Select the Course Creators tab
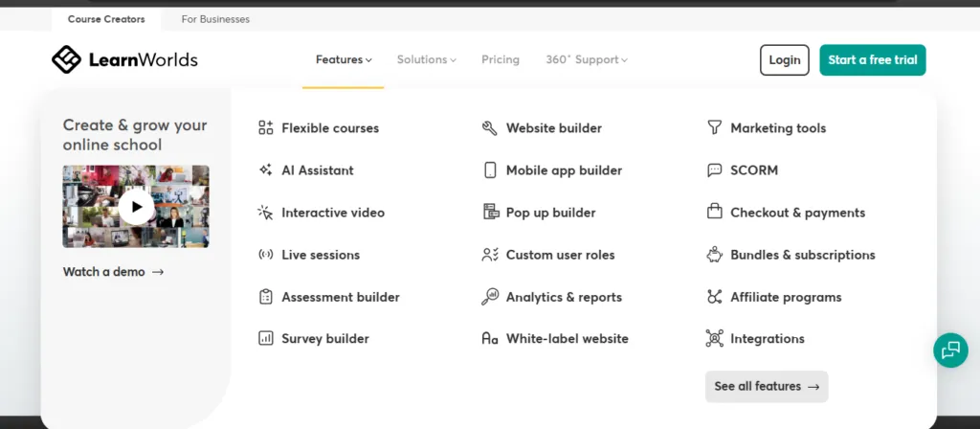 (x=106, y=19)
